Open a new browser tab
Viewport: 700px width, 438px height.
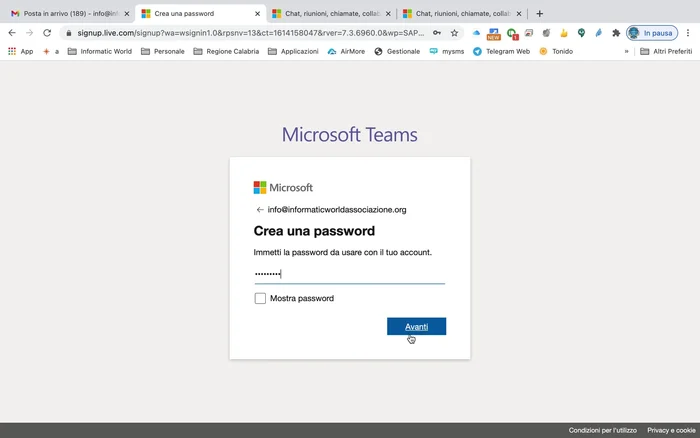click(x=539, y=13)
